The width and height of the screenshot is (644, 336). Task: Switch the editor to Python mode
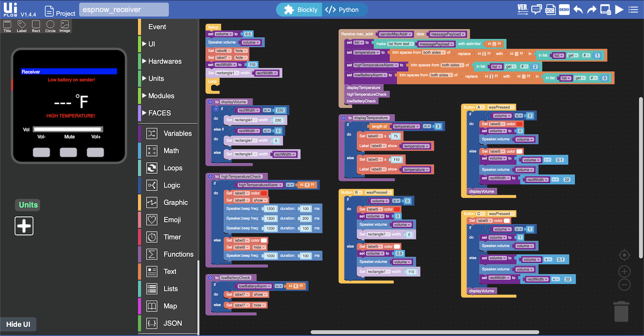coord(342,10)
